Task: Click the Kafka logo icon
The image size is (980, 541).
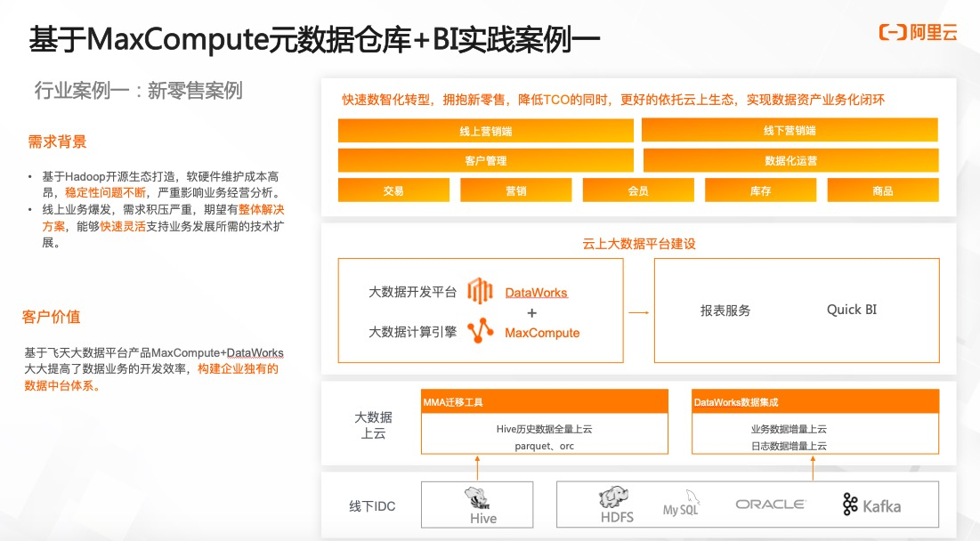Action: 850,505
